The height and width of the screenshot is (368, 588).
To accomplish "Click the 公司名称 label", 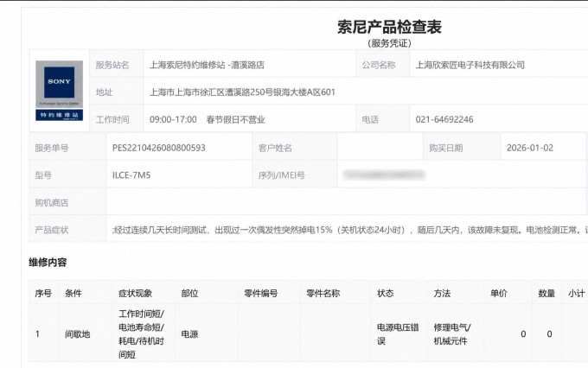I will [x=379, y=65].
